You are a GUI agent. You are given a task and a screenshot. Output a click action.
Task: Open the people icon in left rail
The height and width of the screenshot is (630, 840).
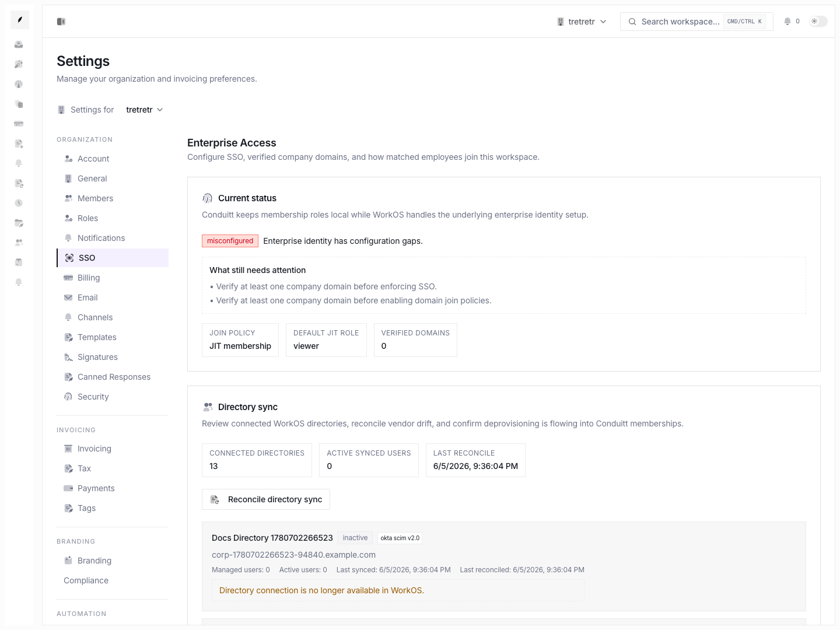pyautogui.click(x=19, y=242)
